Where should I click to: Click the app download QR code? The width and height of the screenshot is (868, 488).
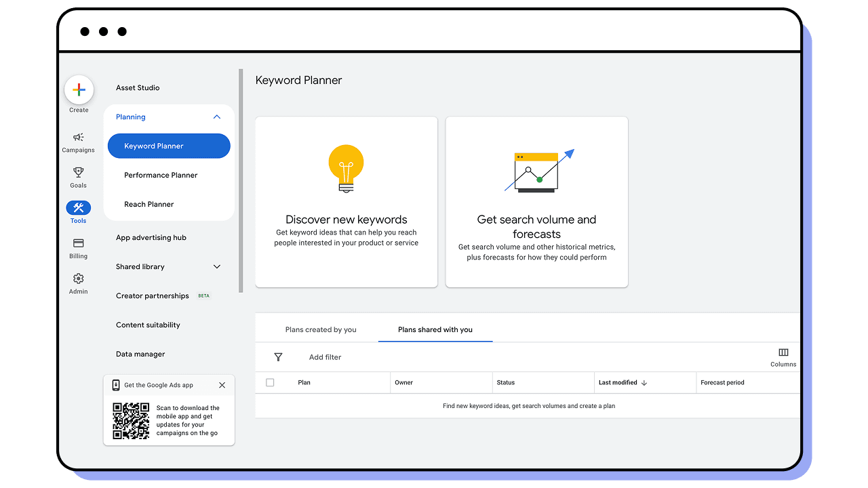point(130,420)
